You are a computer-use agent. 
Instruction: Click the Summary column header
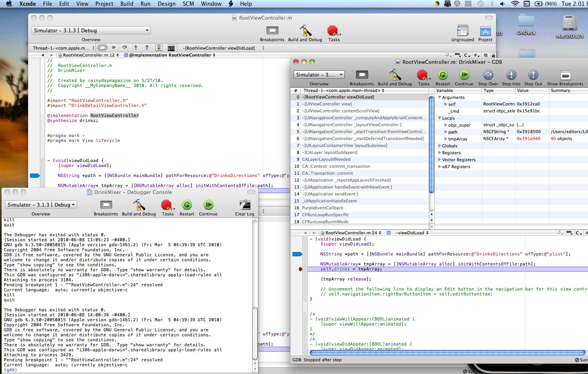(x=568, y=90)
